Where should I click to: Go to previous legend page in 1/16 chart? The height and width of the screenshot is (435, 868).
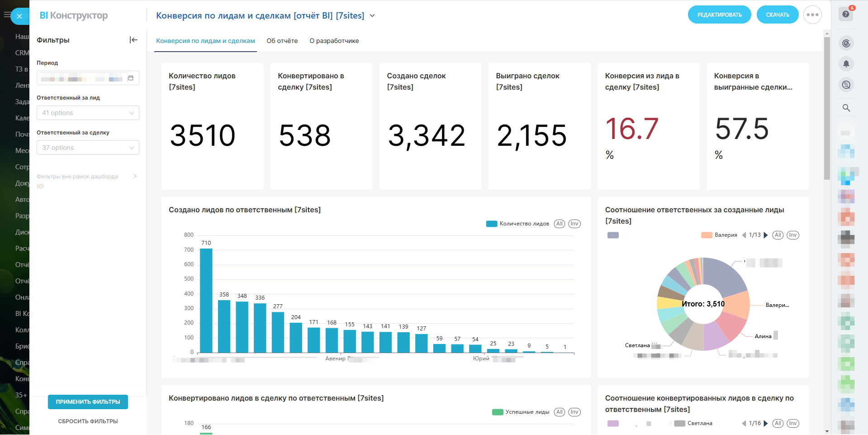click(744, 423)
